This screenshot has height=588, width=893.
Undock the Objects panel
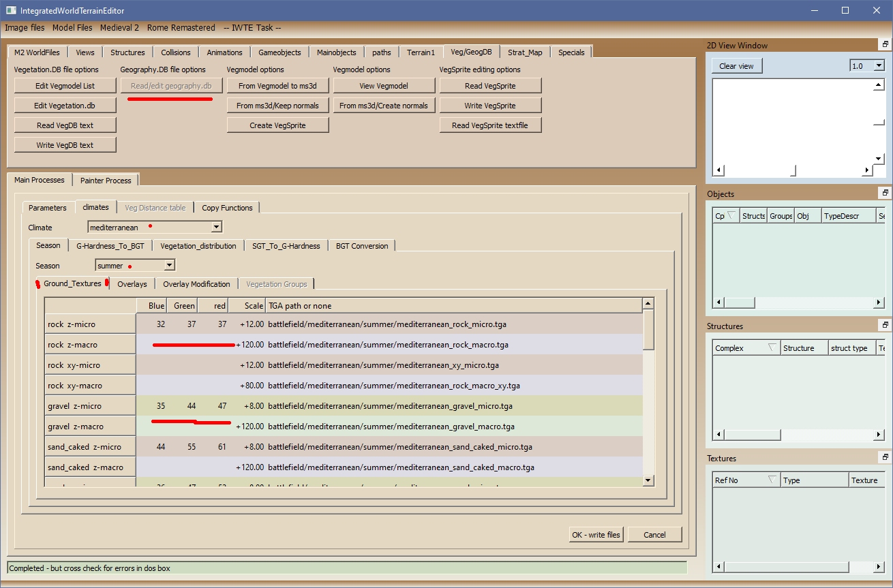tap(885, 194)
